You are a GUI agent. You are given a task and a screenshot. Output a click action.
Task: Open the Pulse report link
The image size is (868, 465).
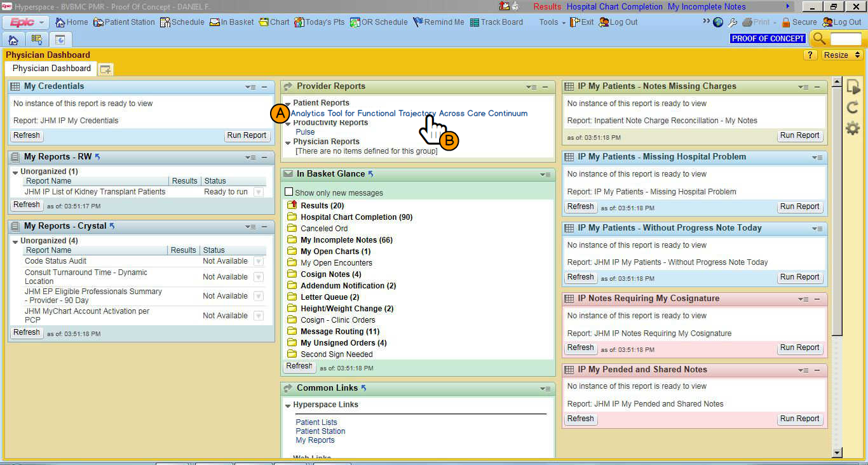305,132
